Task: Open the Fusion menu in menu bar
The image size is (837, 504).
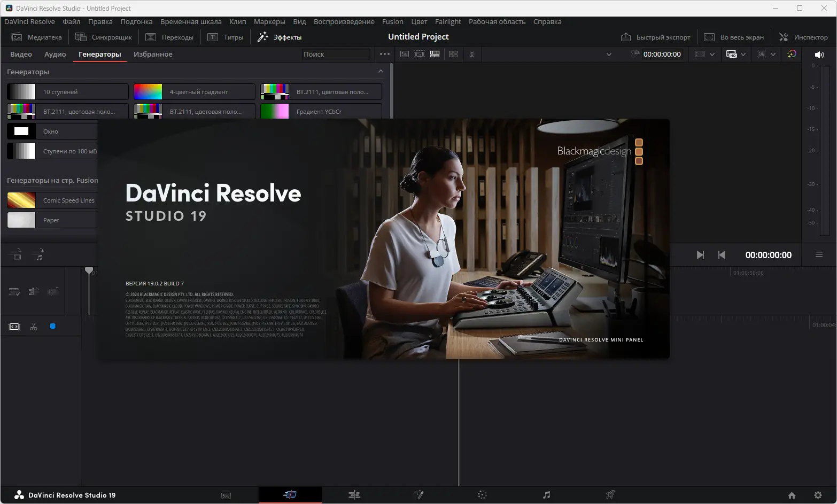Action: (x=392, y=21)
